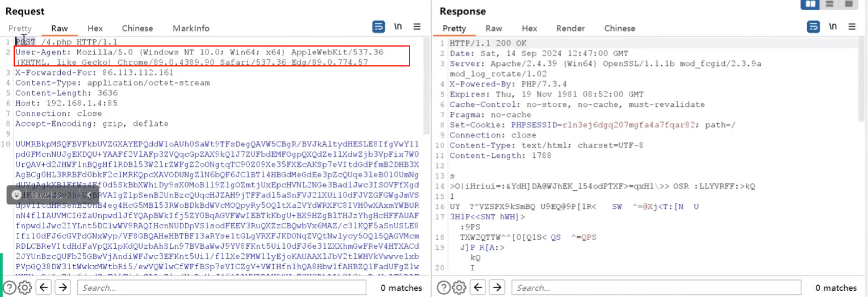Image resolution: width=868 pixels, height=297 pixels.
Task: Click the User-Agent header line in the request
Action: (199, 57)
